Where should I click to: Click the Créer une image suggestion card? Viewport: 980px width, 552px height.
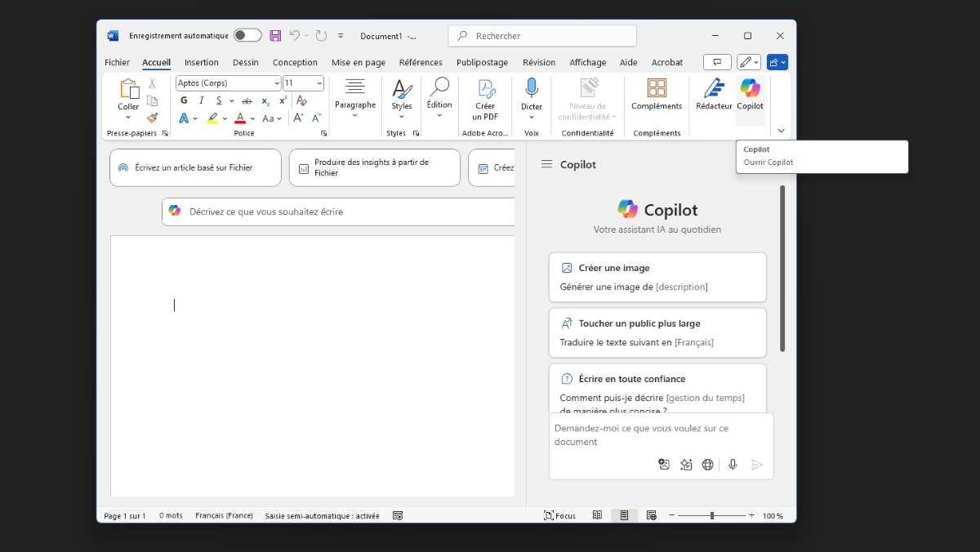pos(657,277)
